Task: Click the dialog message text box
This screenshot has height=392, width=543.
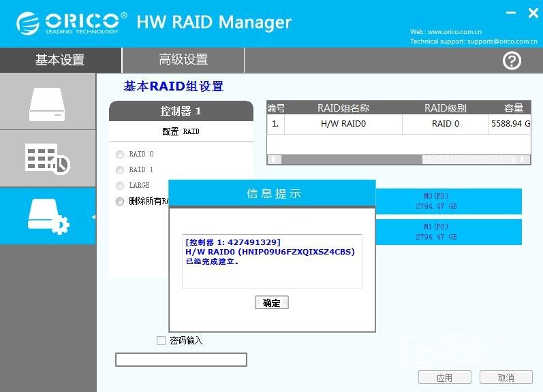Action: click(273, 261)
